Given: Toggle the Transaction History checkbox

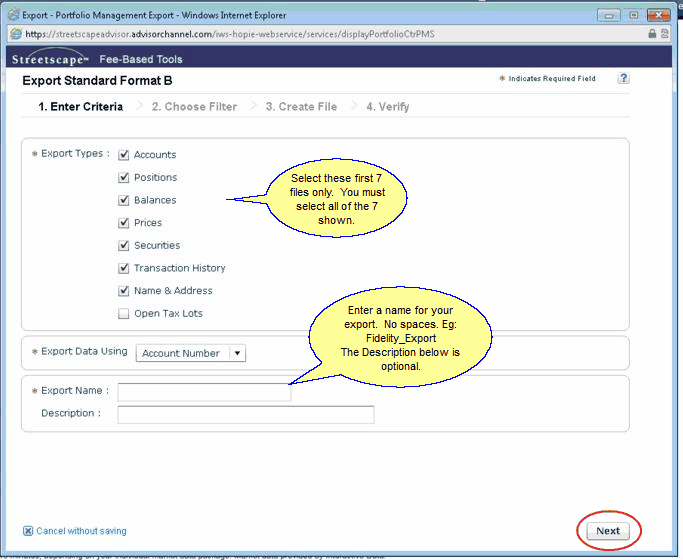Looking at the screenshot, I should point(124,268).
